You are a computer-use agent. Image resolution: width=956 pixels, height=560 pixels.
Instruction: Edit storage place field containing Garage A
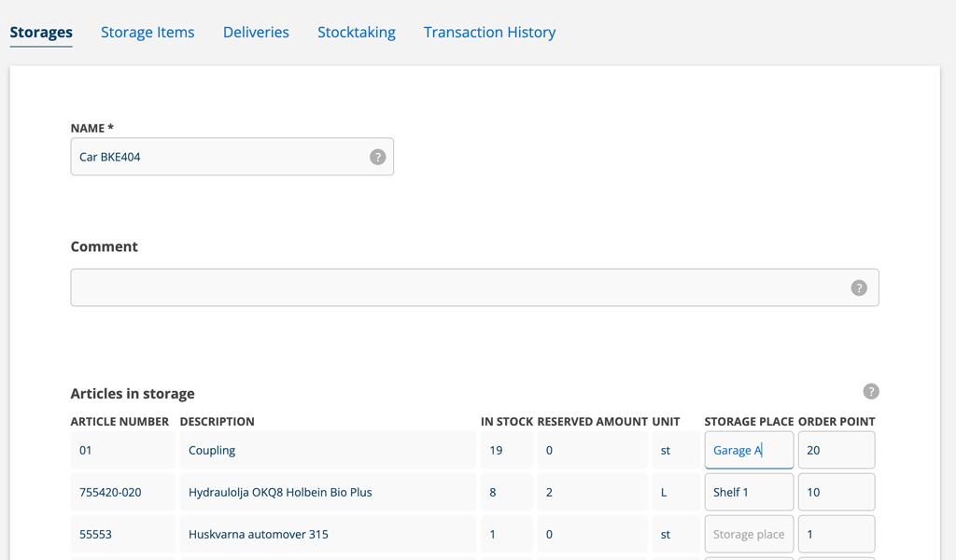(x=748, y=450)
